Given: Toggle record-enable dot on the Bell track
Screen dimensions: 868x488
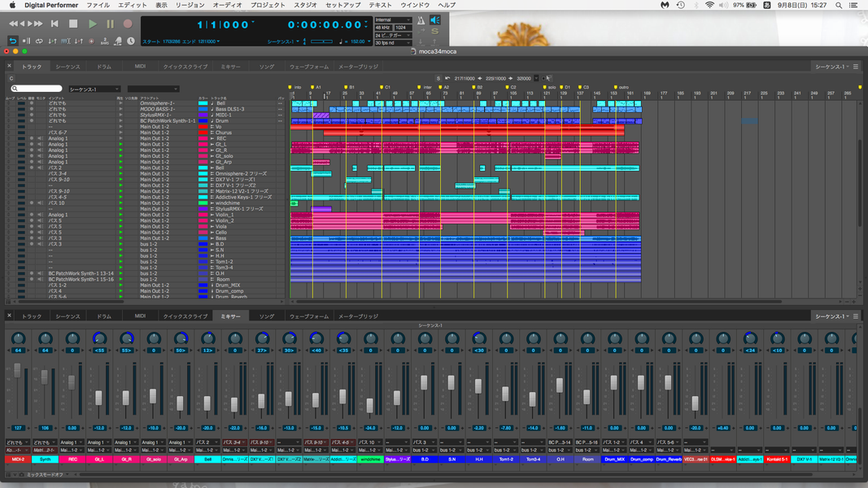Looking at the screenshot, I should 32,103.
